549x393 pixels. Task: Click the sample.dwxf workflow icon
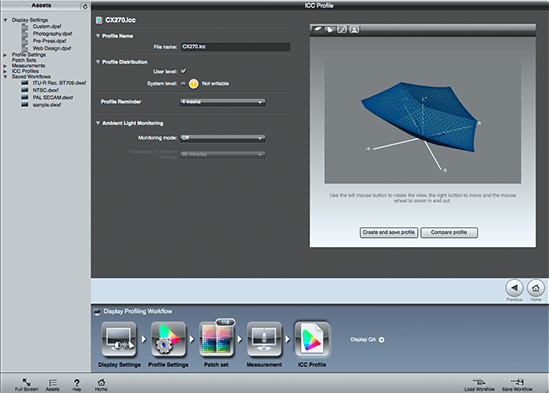[25, 105]
